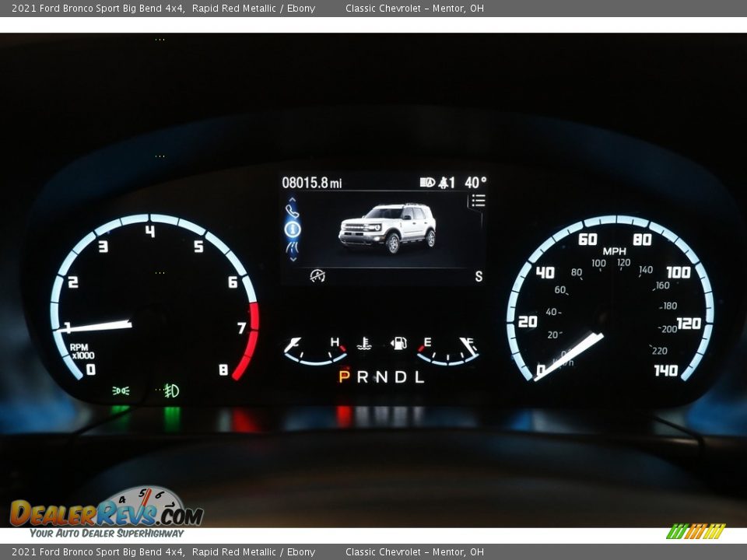Click the fuel level gauge arc
Image resolution: width=747 pixels, height=560 pixels.
(448, 358)
